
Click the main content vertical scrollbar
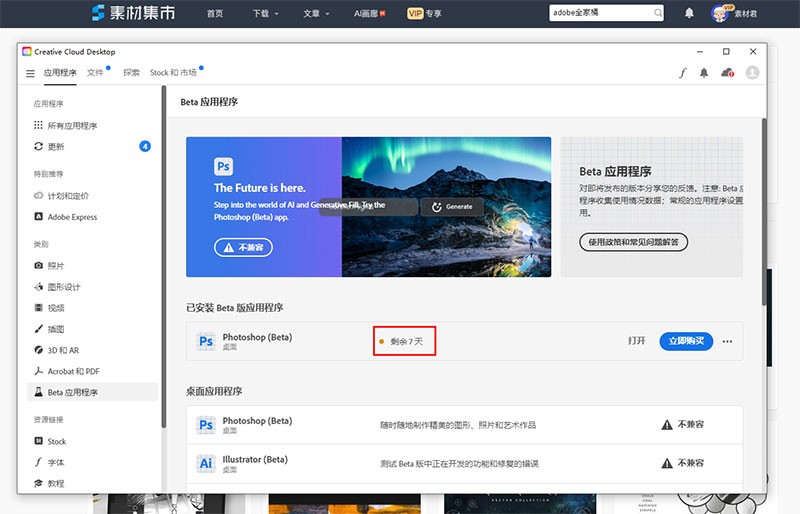(x=764, y=212)
